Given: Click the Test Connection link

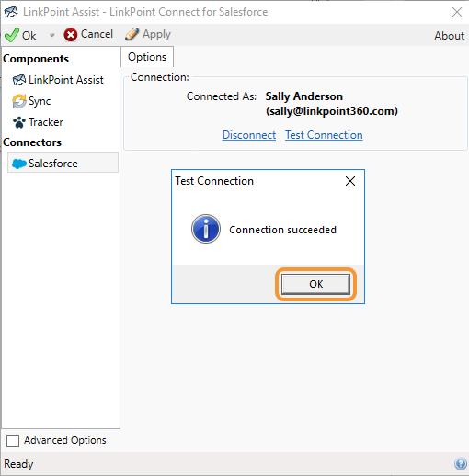Looking at the screenshot, I should (324, 135).
